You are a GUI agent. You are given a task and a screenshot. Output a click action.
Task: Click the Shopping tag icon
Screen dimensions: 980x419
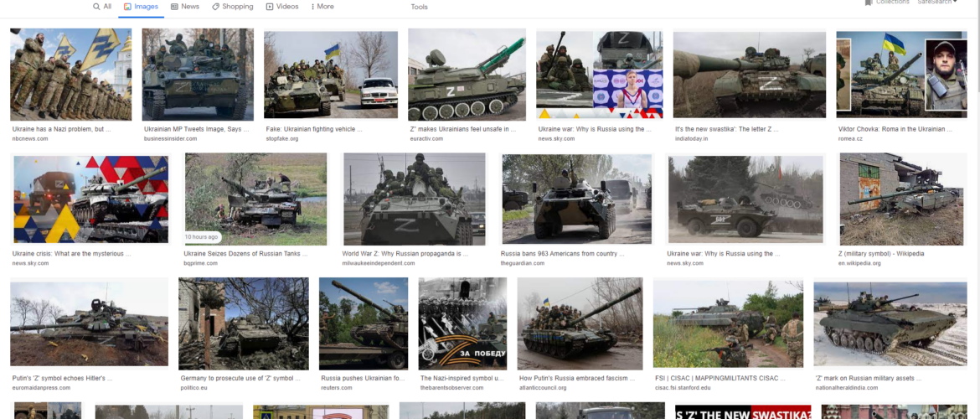[x=216, y=7]
